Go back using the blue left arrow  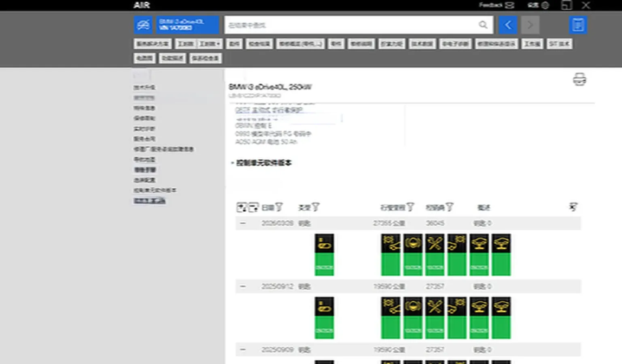click(x=508, y=25)
